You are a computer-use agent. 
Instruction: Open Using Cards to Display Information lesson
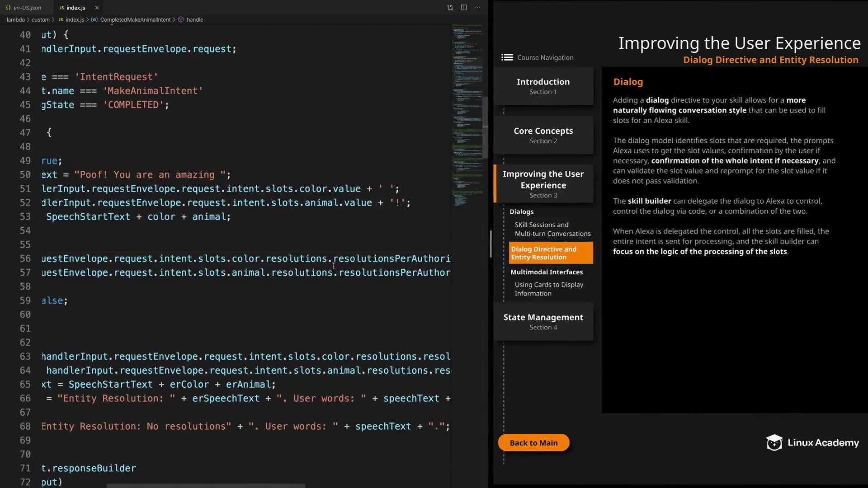tap(548, 289)
